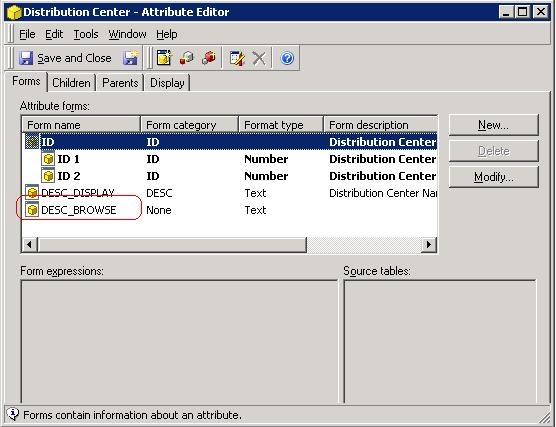Select the DESC_BROWSE form row
556x427 pixels.
pos(229,210)
